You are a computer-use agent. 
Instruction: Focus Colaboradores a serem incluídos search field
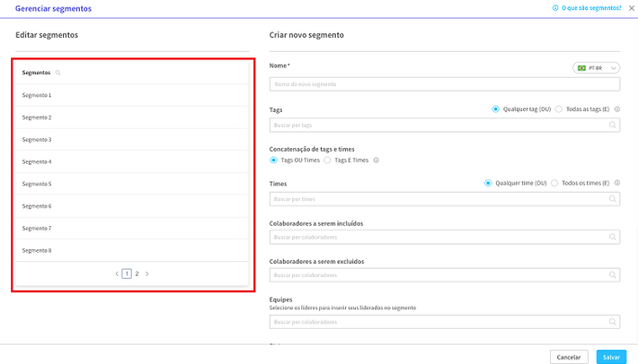coord(444,237)
